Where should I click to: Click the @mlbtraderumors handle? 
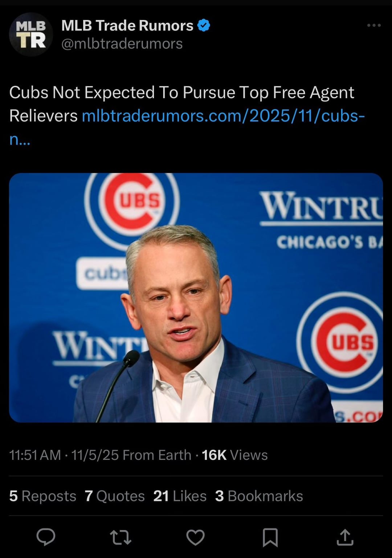(122, 44)
